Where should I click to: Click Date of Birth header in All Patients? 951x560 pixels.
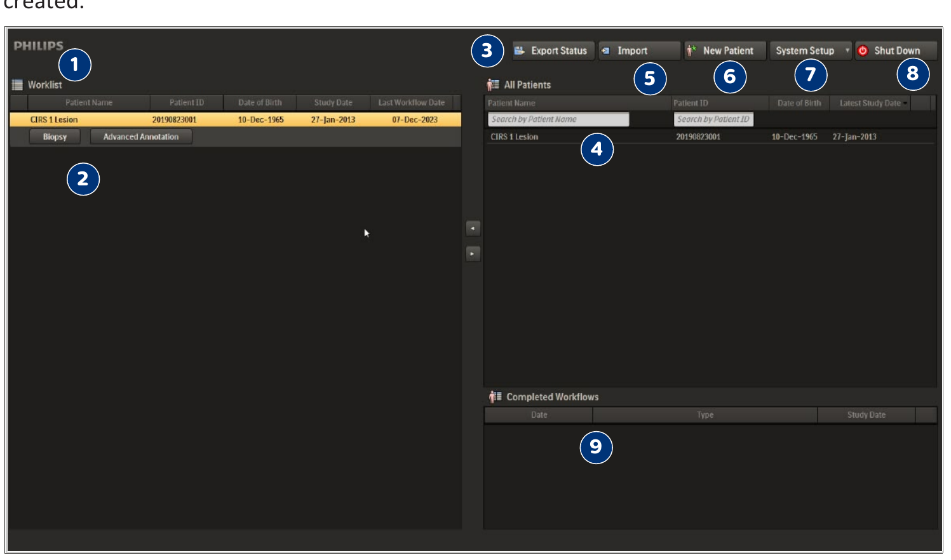point(799,103)
